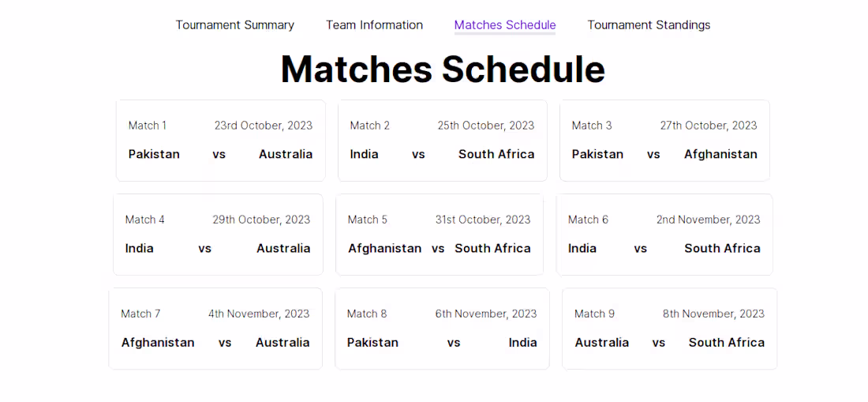868x402 pixels.
Task: Click Match 7 Afghanistan vs Australia card
Action: (215, 328)
